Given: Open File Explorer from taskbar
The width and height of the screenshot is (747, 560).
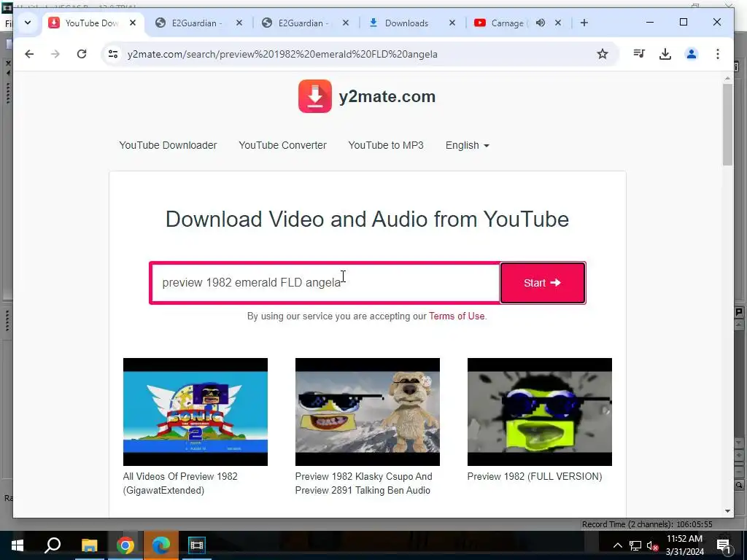Looking at the screenshot, I should tap(89, 545).
